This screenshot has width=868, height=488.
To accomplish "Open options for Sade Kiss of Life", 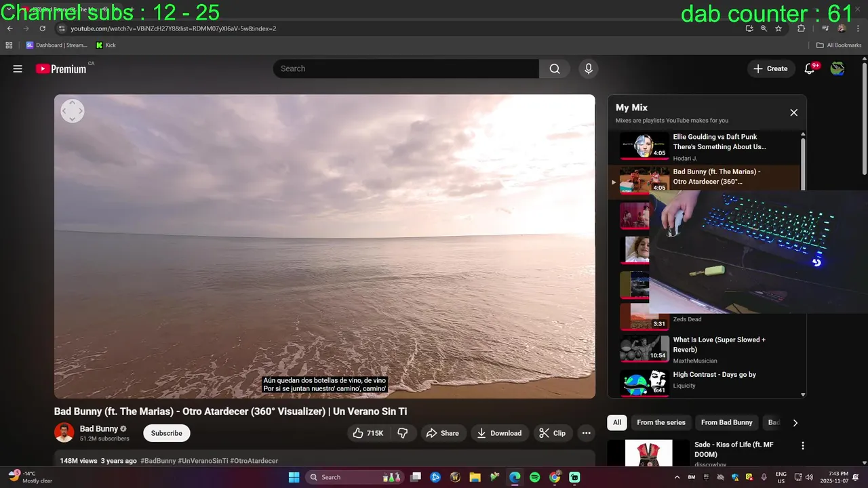I will [803, 446].
